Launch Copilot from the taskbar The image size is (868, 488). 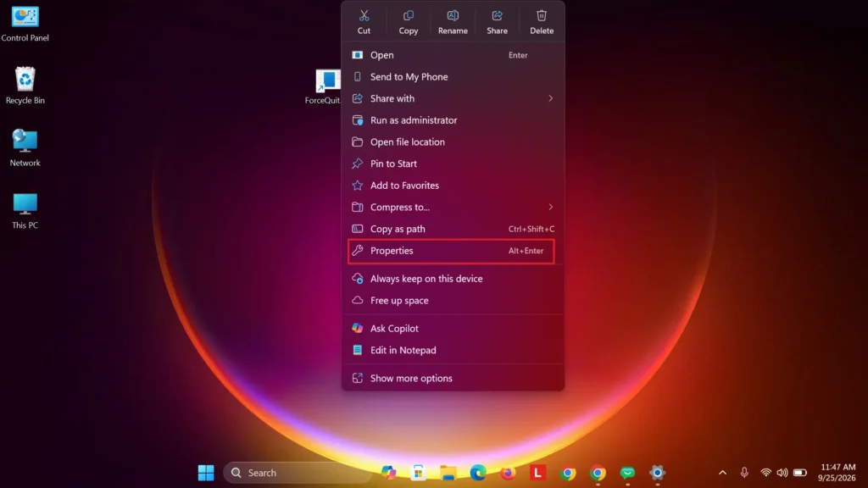pyautogui.click(x=388, y=473)
